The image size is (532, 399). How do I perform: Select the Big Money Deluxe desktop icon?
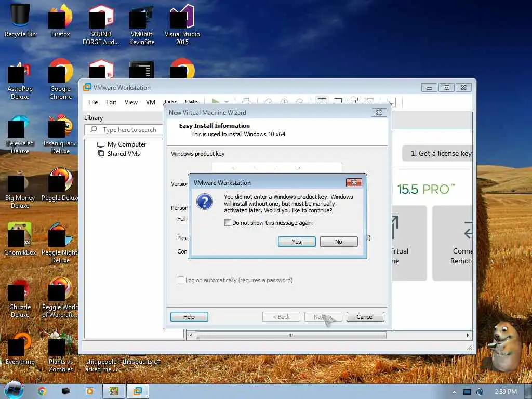click(x=20, y=189)
